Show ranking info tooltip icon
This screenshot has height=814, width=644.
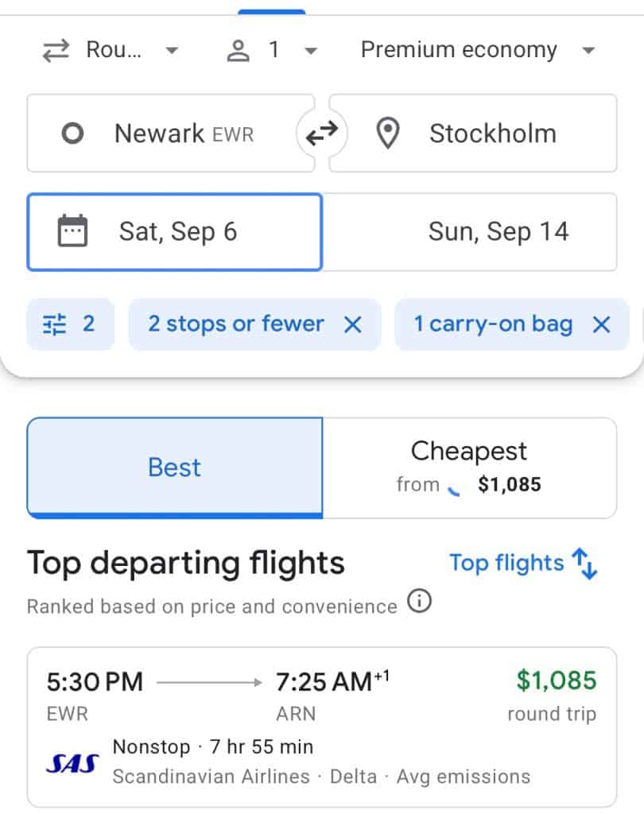(x=419, y=603)
